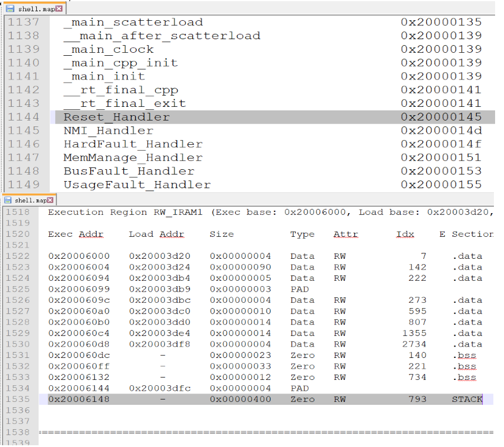Viewport: 504px width, 447px height.
Task: Click line number 1137 at the top
Action: tap(23, 22)
